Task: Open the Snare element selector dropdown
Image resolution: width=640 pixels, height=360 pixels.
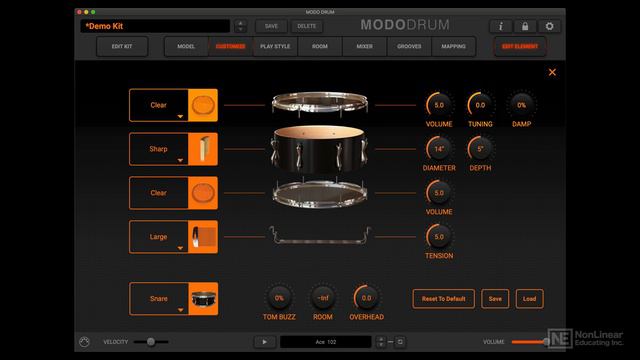Action: pos(159,299)
